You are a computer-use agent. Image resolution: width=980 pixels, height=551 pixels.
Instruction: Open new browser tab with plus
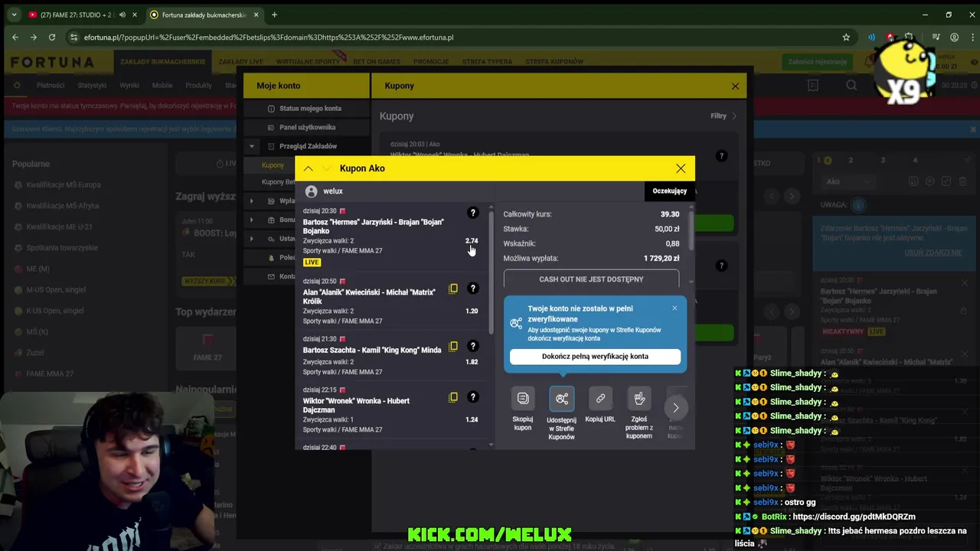pyautogui.click(x=274, y=15)
